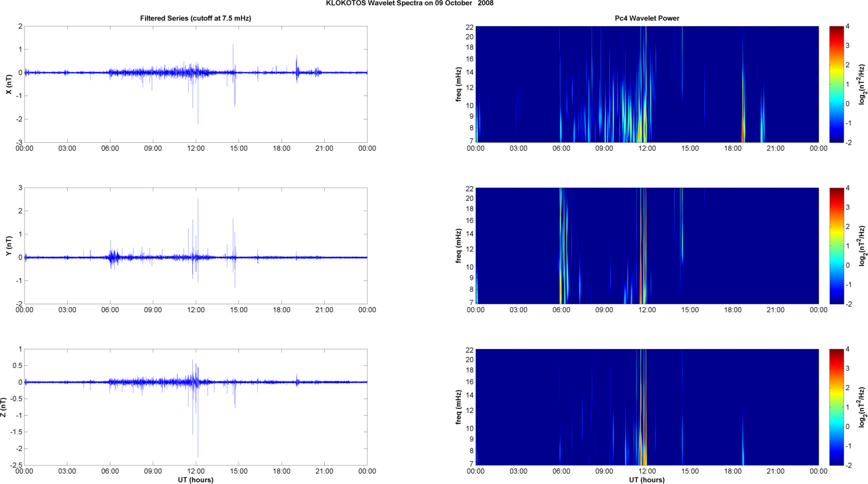Click freq (mHz) label of top spectrogram
This screenshot has height=484, width=868.
(x=458, y=84)
